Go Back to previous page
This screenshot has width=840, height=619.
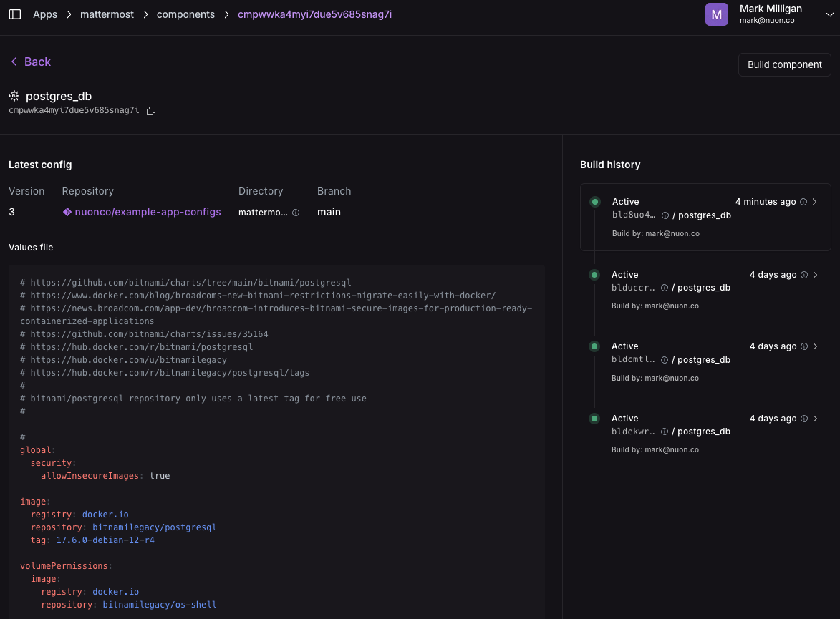tap(31, 62)
